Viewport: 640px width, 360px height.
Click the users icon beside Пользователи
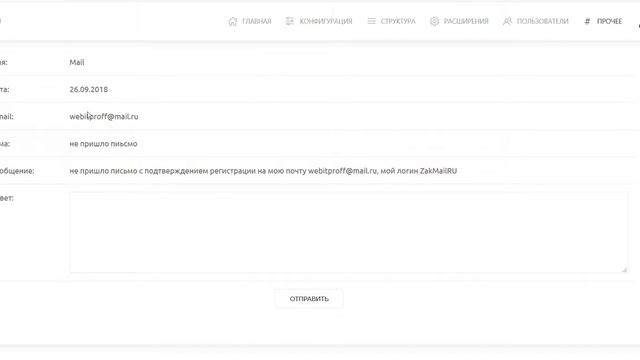[507, 21]
